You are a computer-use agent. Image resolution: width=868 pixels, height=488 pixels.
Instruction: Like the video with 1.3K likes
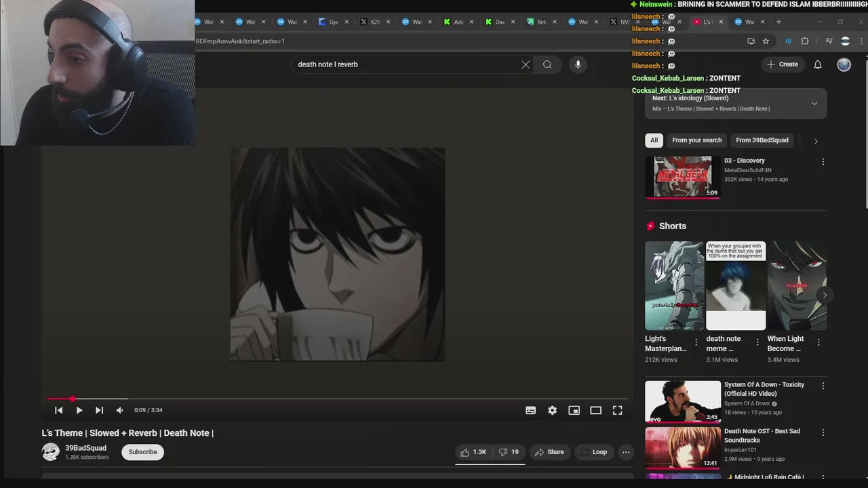(x=473, y=452)
